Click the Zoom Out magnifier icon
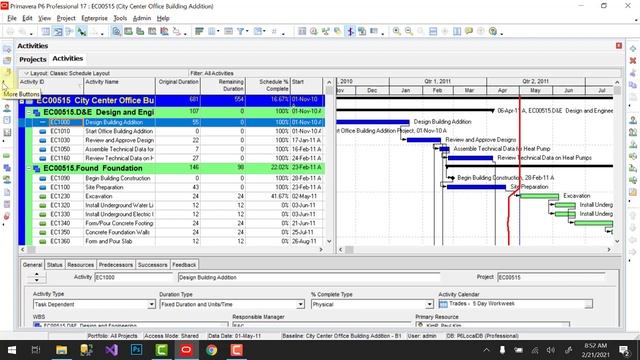Image resolution: width=640 pixels, height=360 pixels. coord(409,31)
